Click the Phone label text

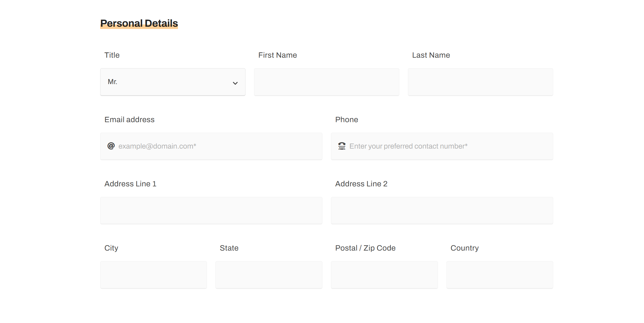[x=347, y=120]
